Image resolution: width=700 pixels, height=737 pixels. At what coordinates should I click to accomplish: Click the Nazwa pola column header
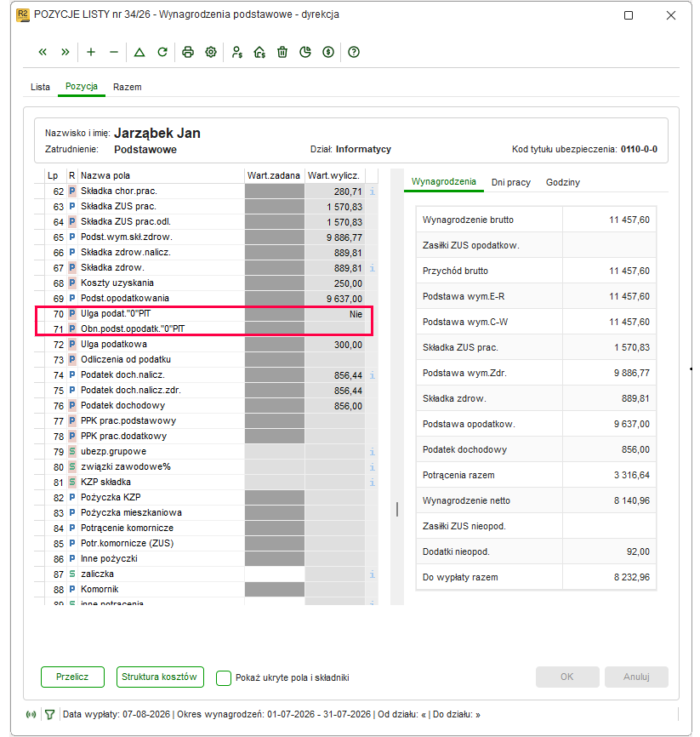pyautogui.click(x=161, y=175)
